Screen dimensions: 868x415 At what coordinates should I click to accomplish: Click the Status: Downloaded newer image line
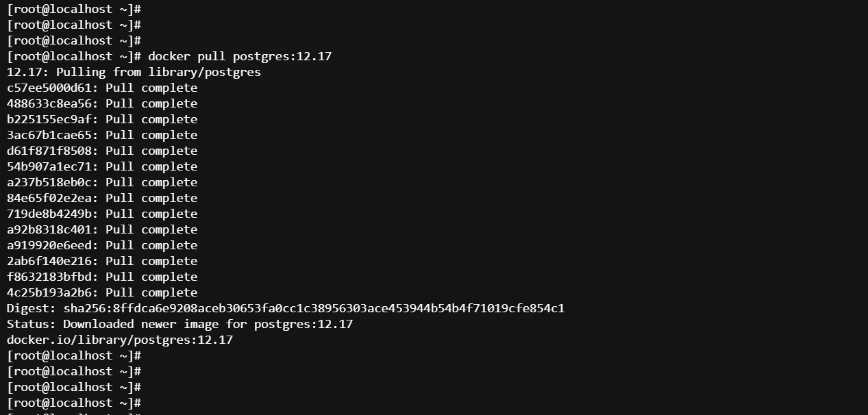[179, 324]
